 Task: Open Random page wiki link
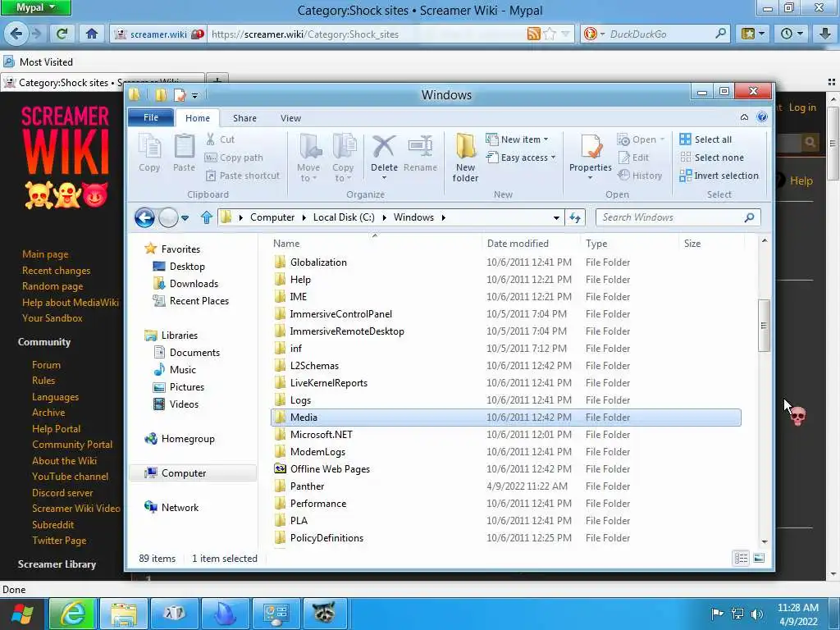(52, 286)
